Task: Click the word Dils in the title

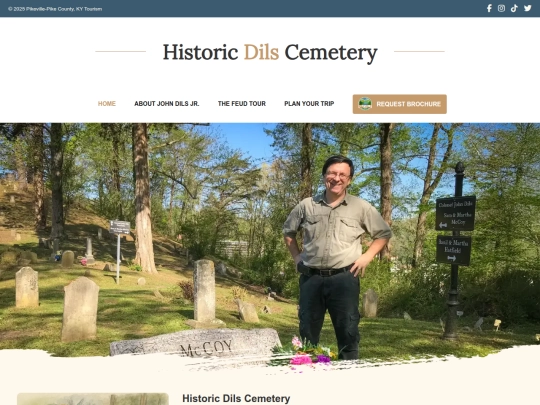Action: pyautogui.click(x=261, y=52)
